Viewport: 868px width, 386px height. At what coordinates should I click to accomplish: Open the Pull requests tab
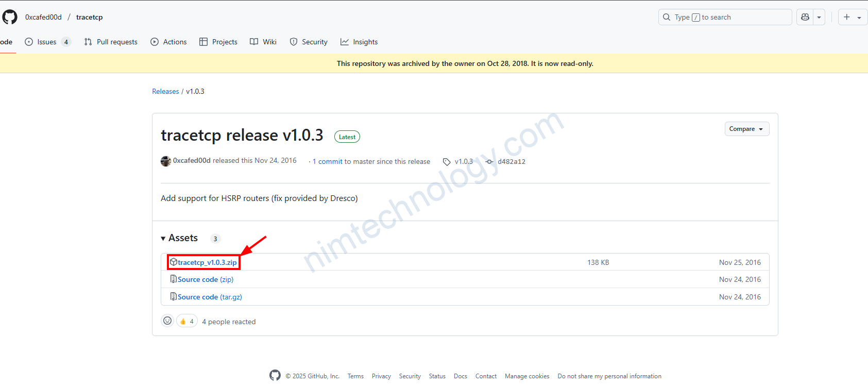111,42
